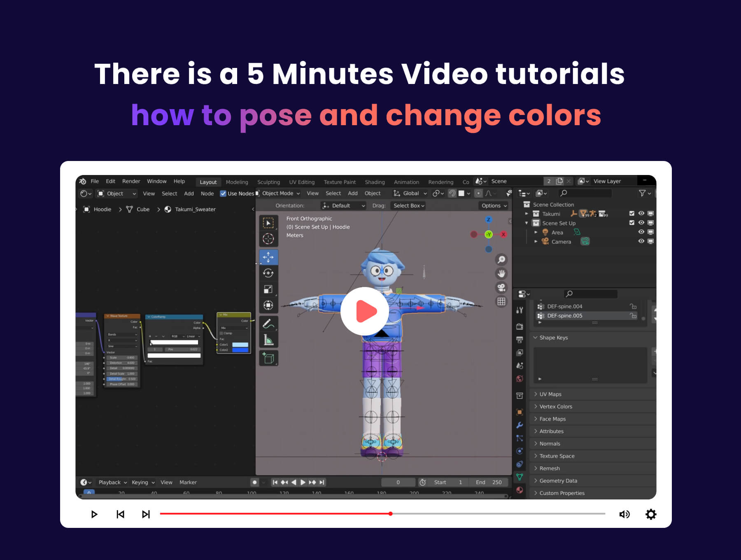Screen dimensions: 741x560
Task: Uncheck the Use Nodes checkbox
Action: point(223,194)
